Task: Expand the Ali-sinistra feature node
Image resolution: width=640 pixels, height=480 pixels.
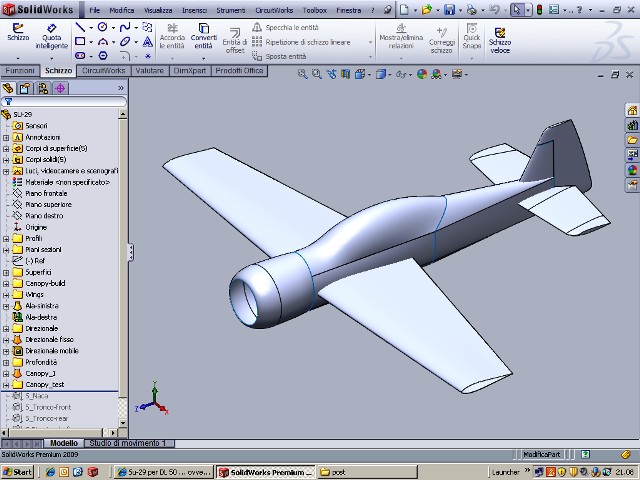Action: [6, 306]
